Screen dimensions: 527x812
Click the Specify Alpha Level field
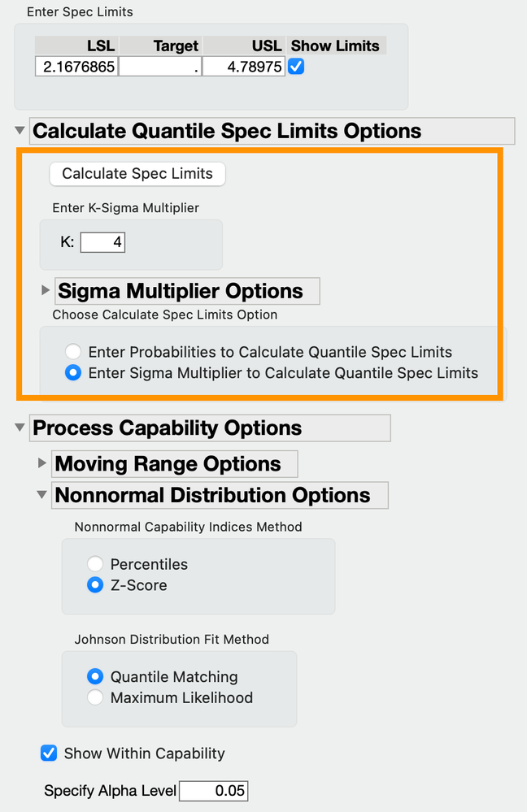[213, 791]
